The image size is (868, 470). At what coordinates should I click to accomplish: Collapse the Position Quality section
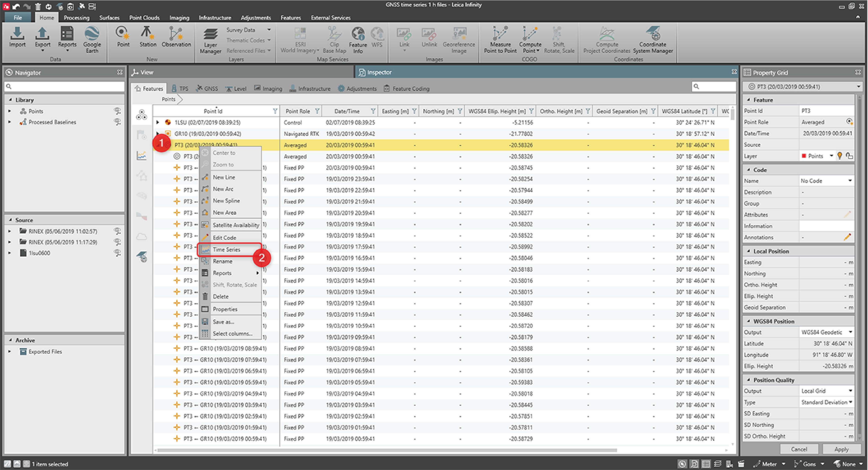pos(748,380)
